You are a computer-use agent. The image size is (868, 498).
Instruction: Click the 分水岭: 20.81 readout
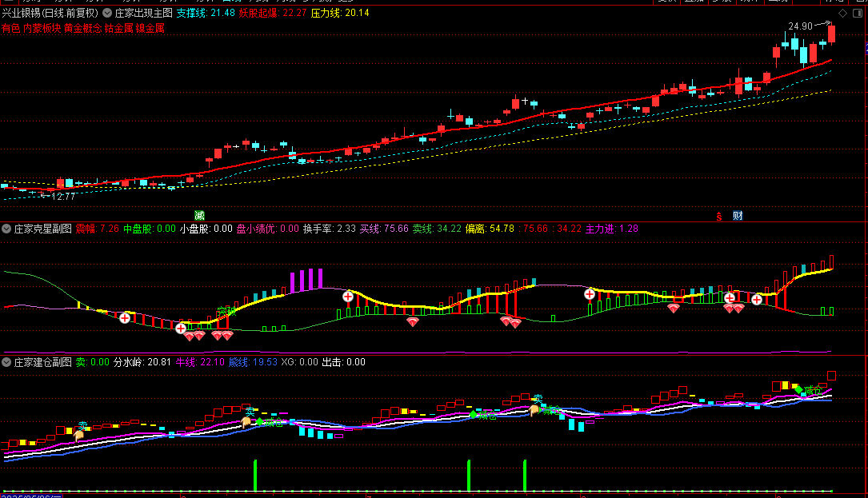[142, 362]
